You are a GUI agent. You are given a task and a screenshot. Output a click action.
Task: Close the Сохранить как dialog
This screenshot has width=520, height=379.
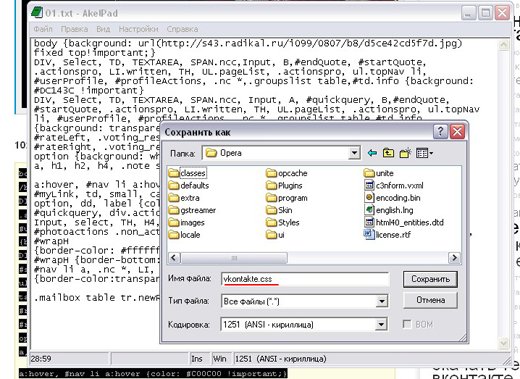coord(457,131)
